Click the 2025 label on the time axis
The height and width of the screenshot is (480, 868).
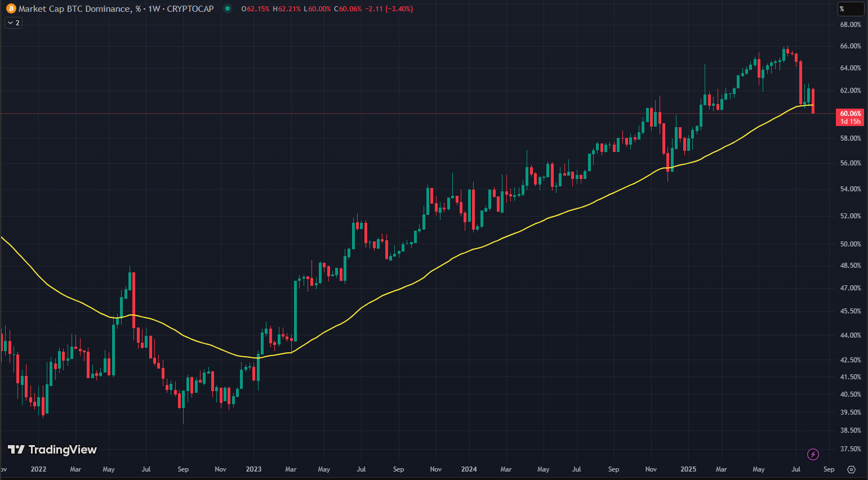[688, 469]
